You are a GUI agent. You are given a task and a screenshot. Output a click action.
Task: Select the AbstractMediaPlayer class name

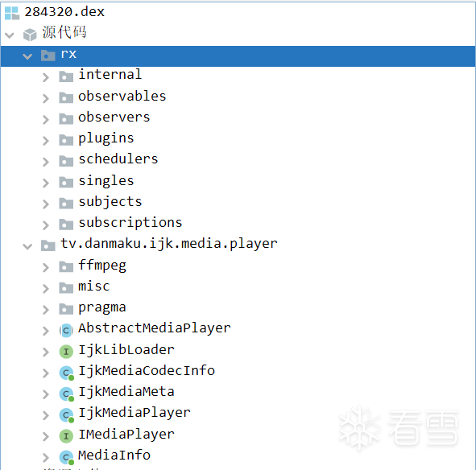pos(155,328)
